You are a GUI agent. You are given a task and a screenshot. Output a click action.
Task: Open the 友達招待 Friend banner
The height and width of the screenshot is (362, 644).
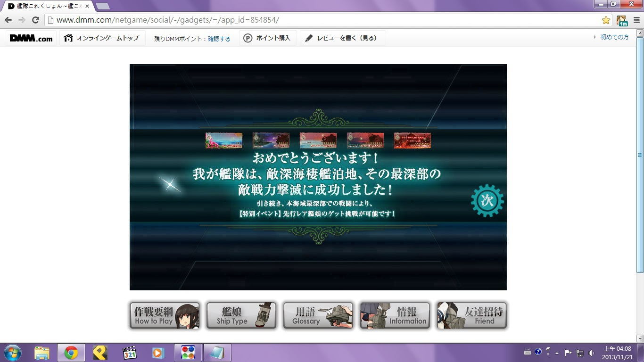tap(471, 316)
